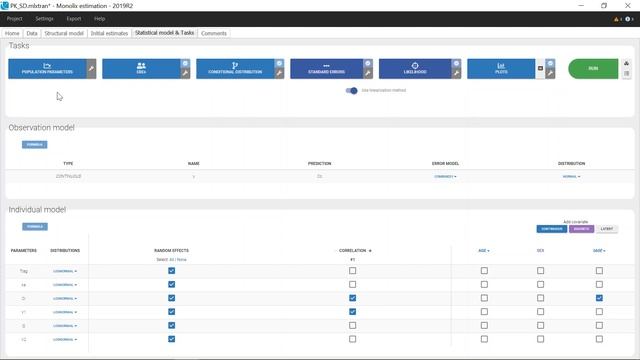
Task: Expand the AGE covariate header dropdown
Action: pos(484,251)
